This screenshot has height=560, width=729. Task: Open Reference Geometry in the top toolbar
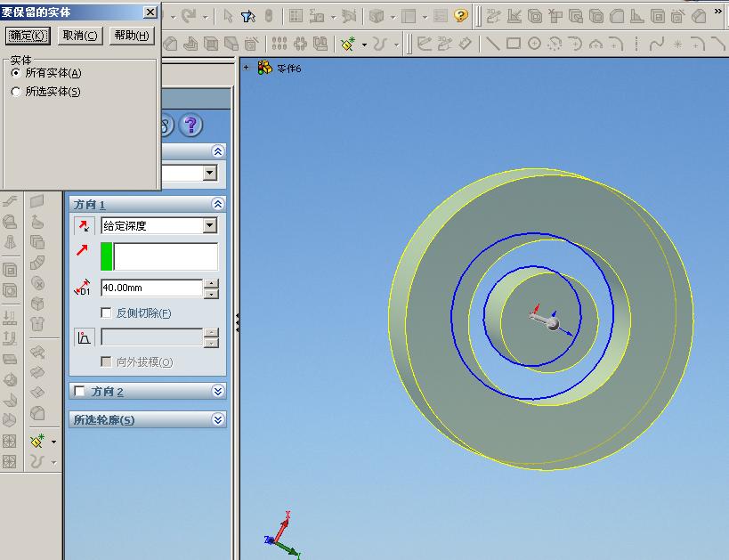tap(348, 44)
